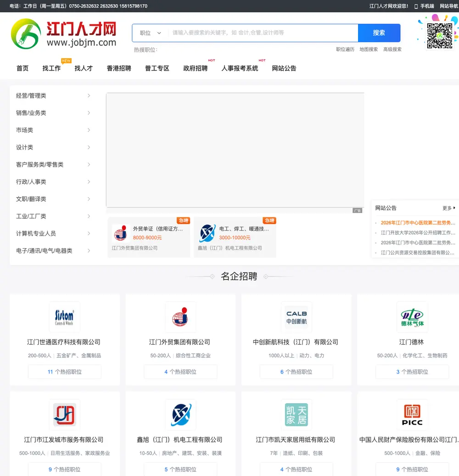Expand 计算机专业人员 category chevron
459x476 pixels.
(x=89, y=233)
